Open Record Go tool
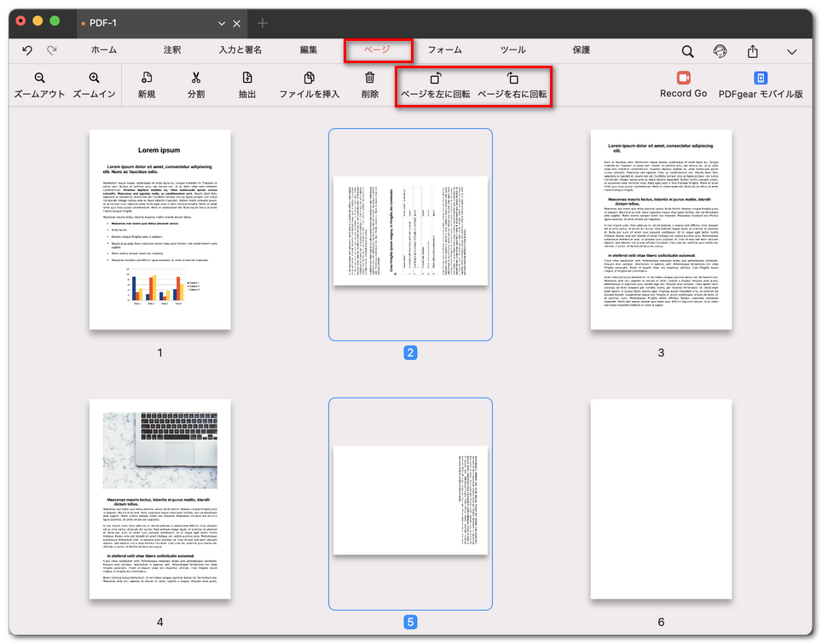The image size is (822, 644). click(x=683, y=78)
